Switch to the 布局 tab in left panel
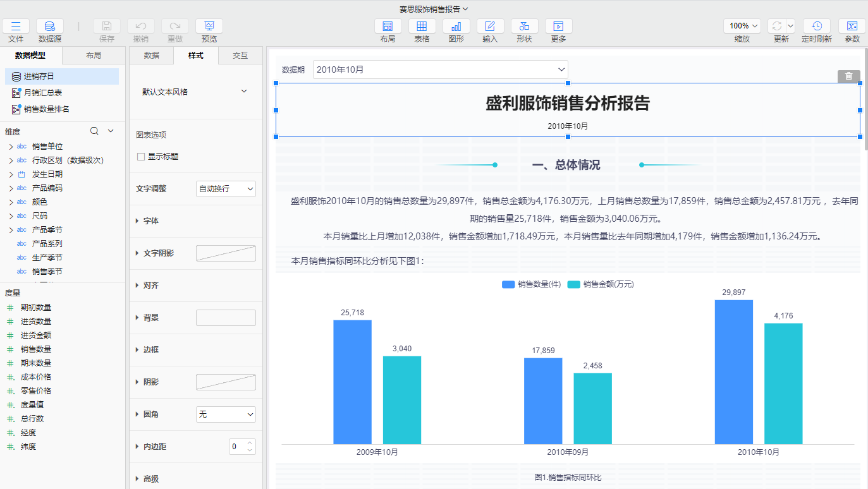The image size is (868, 489). tap(93, 55)
